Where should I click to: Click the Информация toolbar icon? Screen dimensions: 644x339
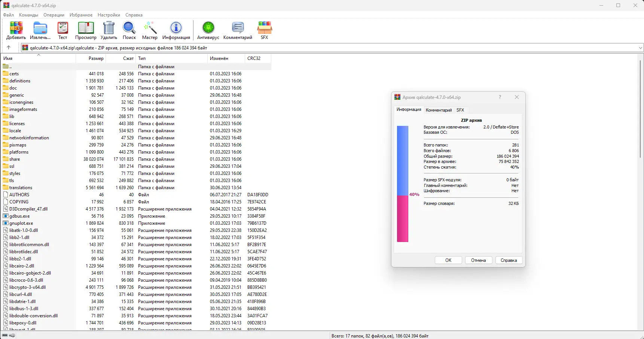click(176, 28)
